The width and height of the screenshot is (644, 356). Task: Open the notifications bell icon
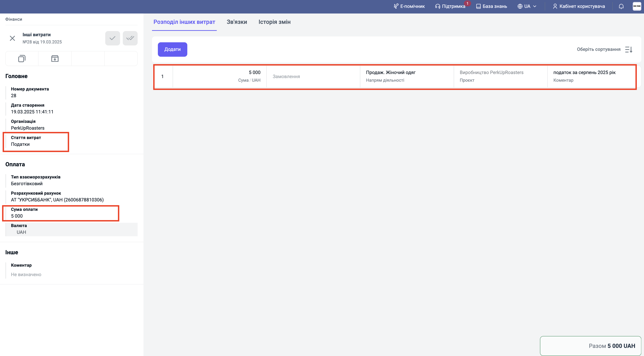pyautogui.click(x=621, y=6)
